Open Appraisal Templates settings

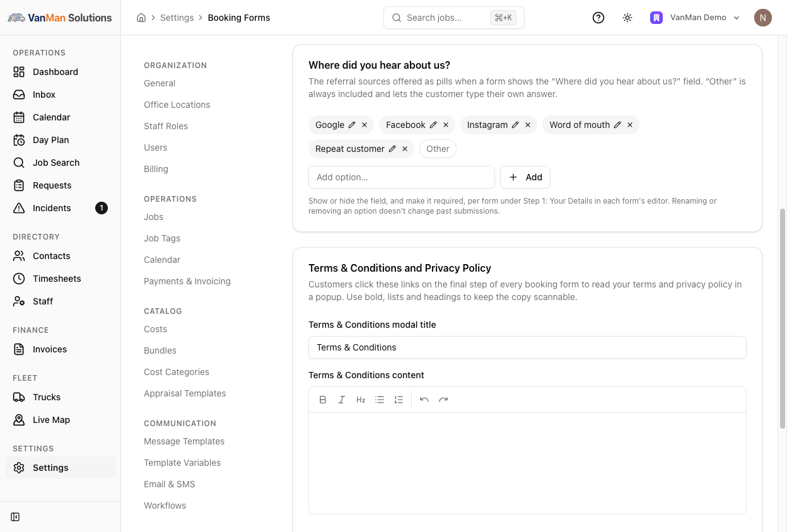tap(185, 393)
